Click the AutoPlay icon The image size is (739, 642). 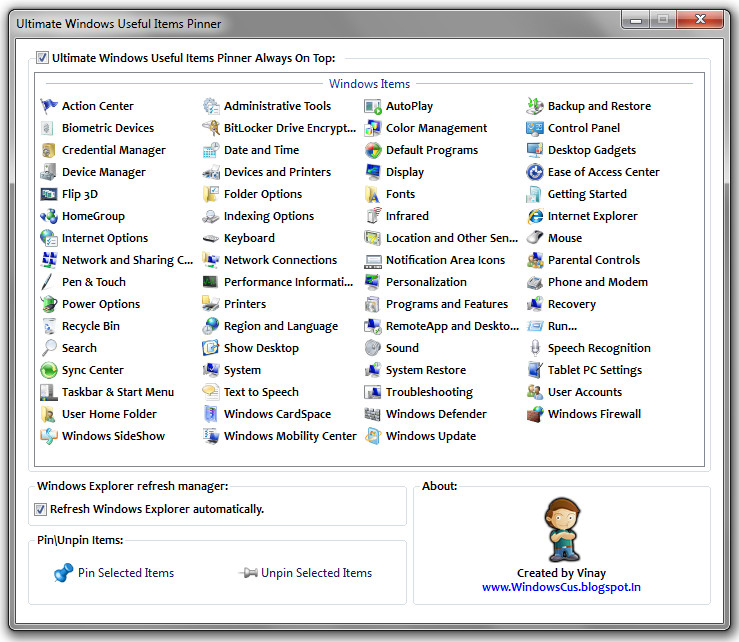tap(373, 106)
